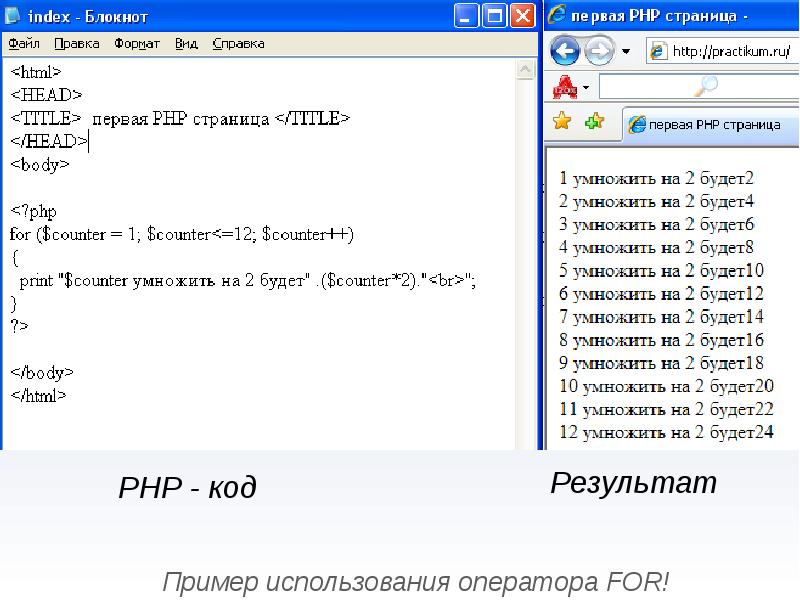Expand the recent pages dropdown arrow
The height and width of the screenshot is (600, 800).
coord(626,51)
